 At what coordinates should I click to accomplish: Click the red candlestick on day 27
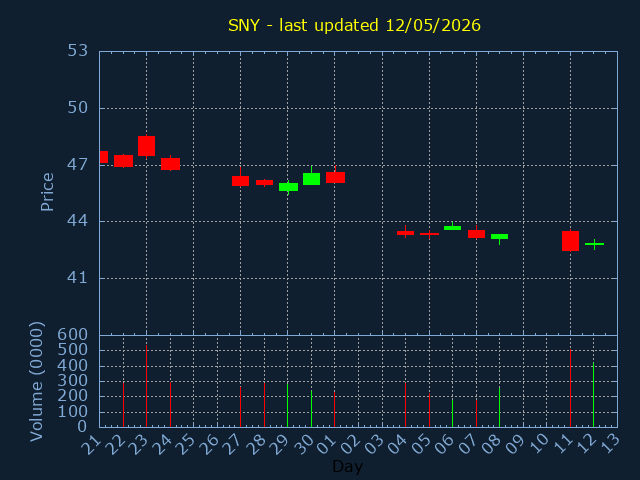pyautogui.click(x=240, y=180)
